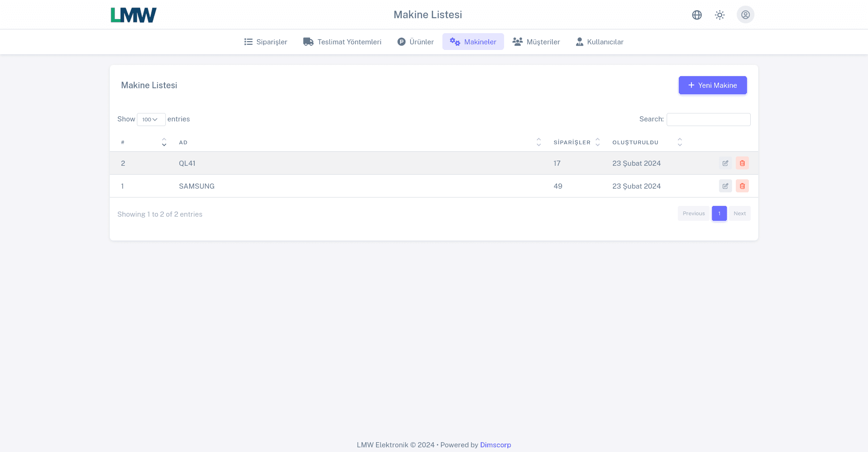Focus the Search input field
The width and height of the screenshot is (868, 452).
tap(708, 120)
